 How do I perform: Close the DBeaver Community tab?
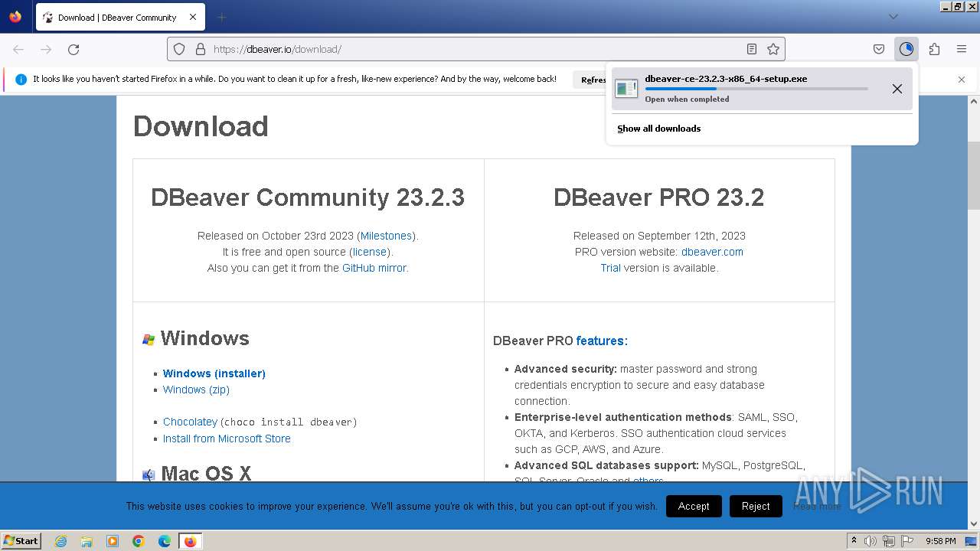click(193, 17)
